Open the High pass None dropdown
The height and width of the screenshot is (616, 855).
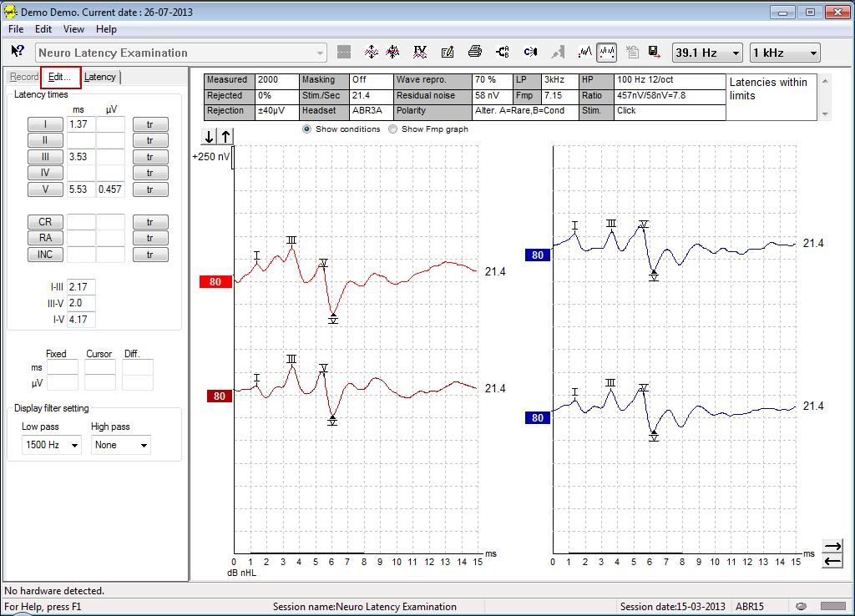pyautogui.click(x=120, y=445)
